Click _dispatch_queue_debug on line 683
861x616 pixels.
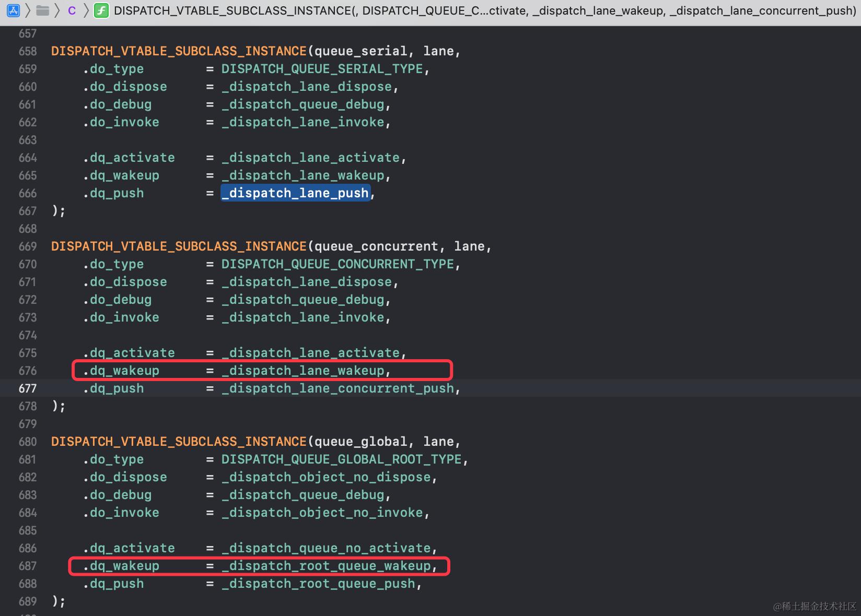point(302,495)
